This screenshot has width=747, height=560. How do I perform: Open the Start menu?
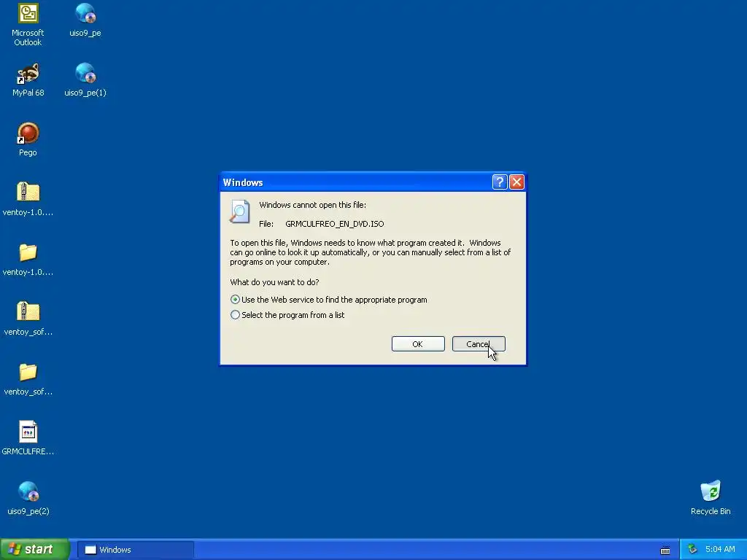pyautogui.click(x=35, y=550)
